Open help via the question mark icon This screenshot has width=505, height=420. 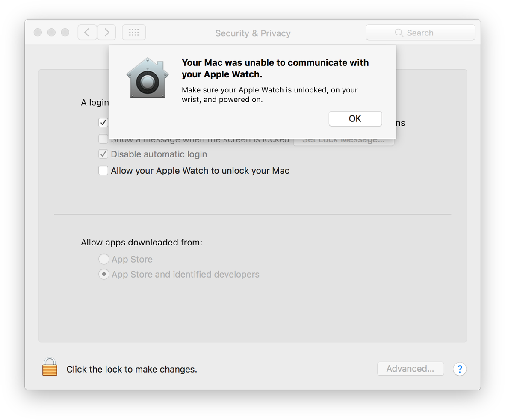click(460, 369)
